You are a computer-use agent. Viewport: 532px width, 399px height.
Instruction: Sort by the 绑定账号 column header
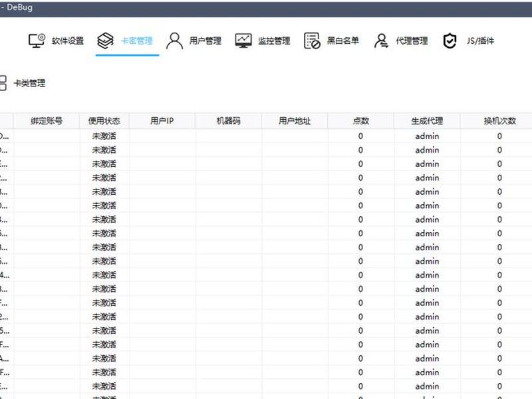point(47,121)
